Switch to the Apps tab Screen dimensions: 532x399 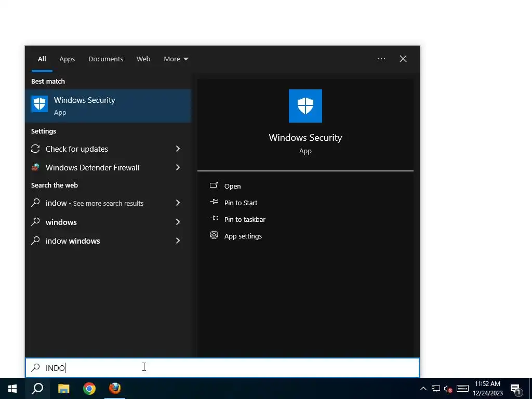pyautogui.click(x=67, y=59)
